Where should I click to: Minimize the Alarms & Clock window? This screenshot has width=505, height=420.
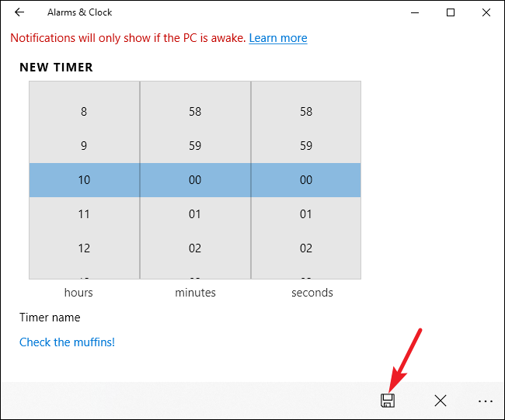[414, 12]
